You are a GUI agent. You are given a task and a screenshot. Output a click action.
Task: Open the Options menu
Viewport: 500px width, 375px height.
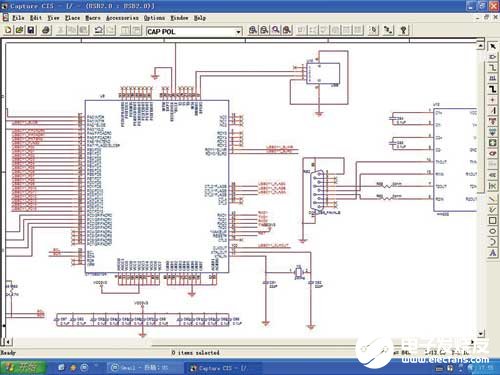(x=154, y=18)
